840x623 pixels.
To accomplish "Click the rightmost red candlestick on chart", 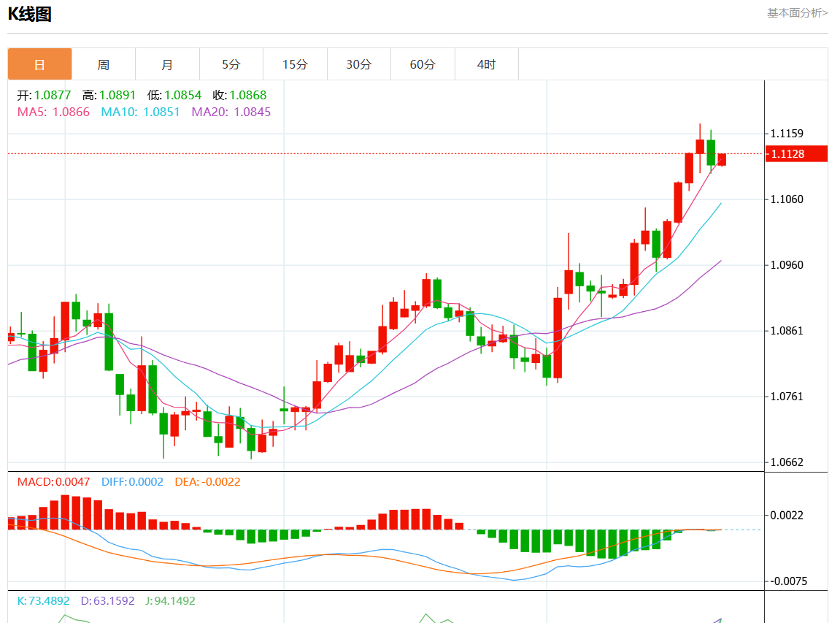I will coord(722,159).
